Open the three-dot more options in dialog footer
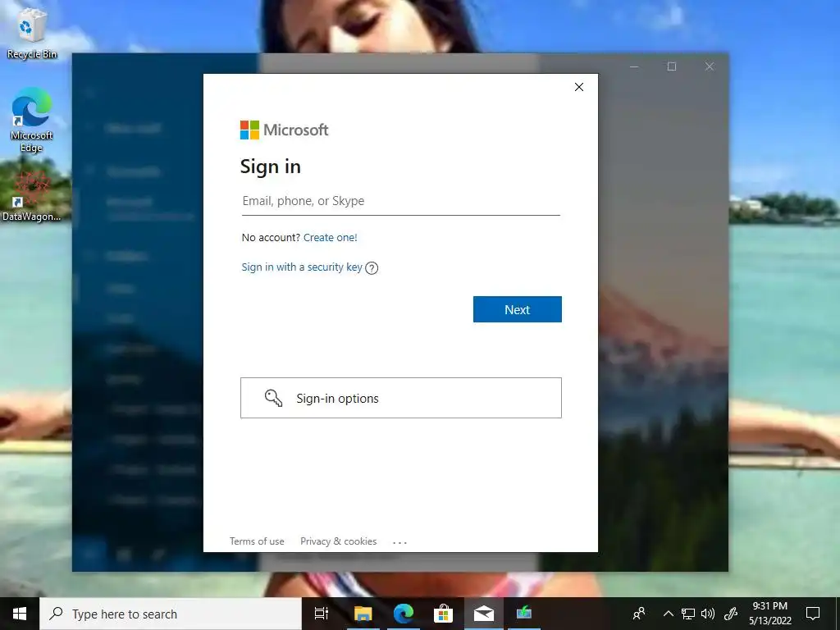Image resolution: width=840 pixels, height=630 pixels. 399,542
